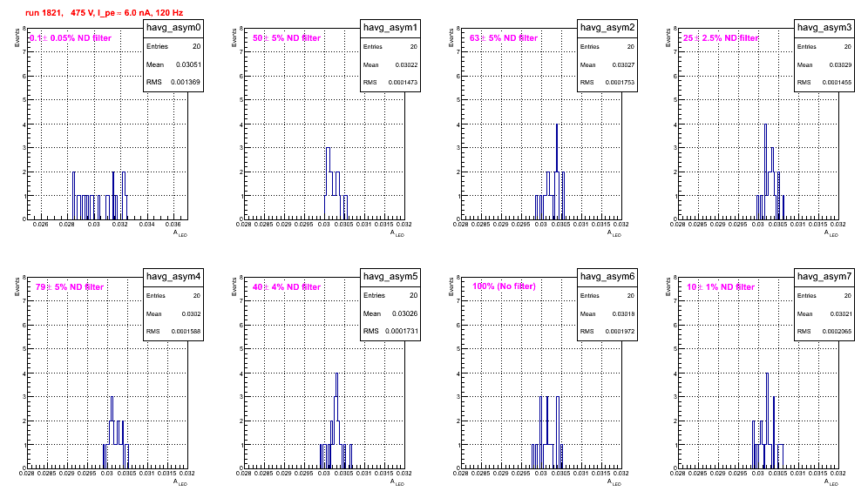Select the RMS value 0.0001972
868x498 pixels.
pyautogui.click(x=620, y=332)
